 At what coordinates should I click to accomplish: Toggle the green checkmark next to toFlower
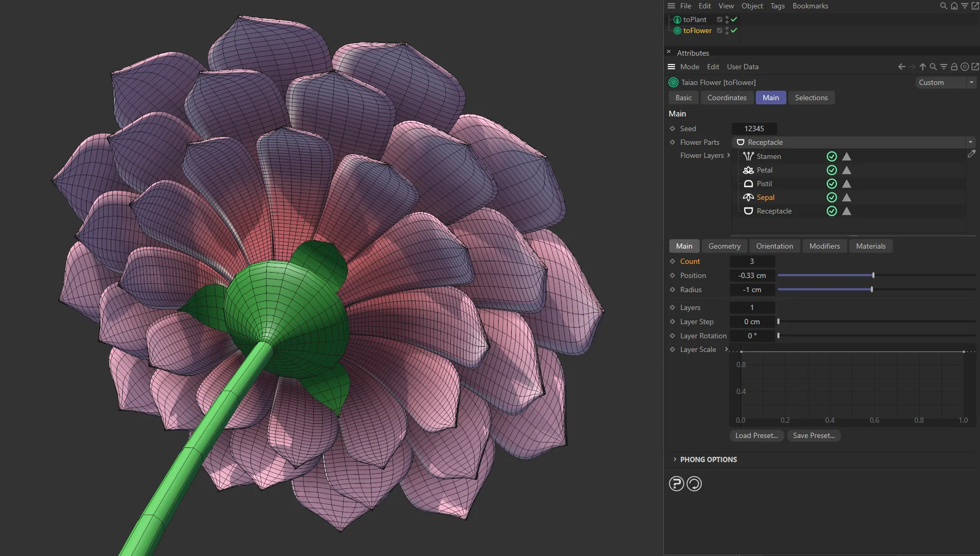(734, 30)
